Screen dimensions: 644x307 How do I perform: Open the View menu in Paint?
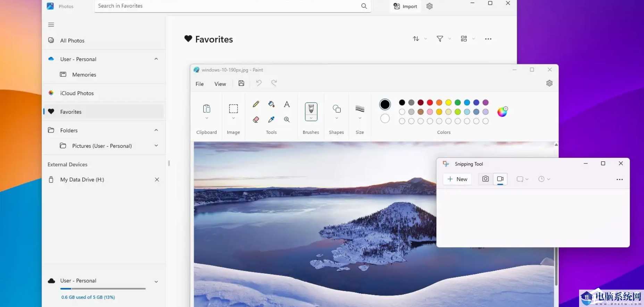(220, 84)
